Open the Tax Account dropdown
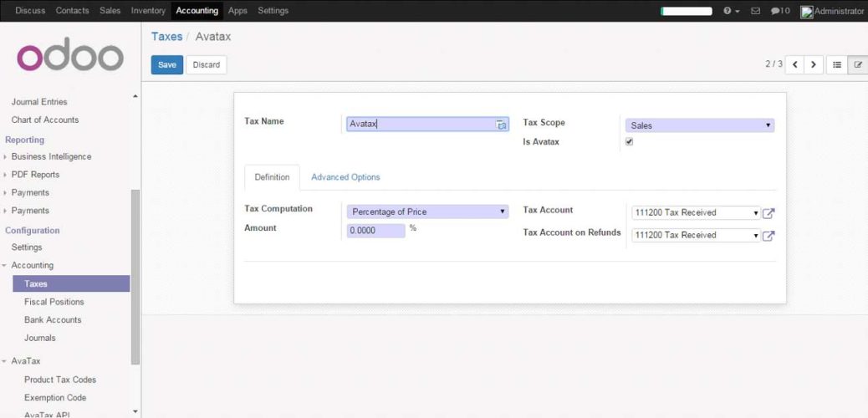The image size is (868, 418). (x=697, y=212)
